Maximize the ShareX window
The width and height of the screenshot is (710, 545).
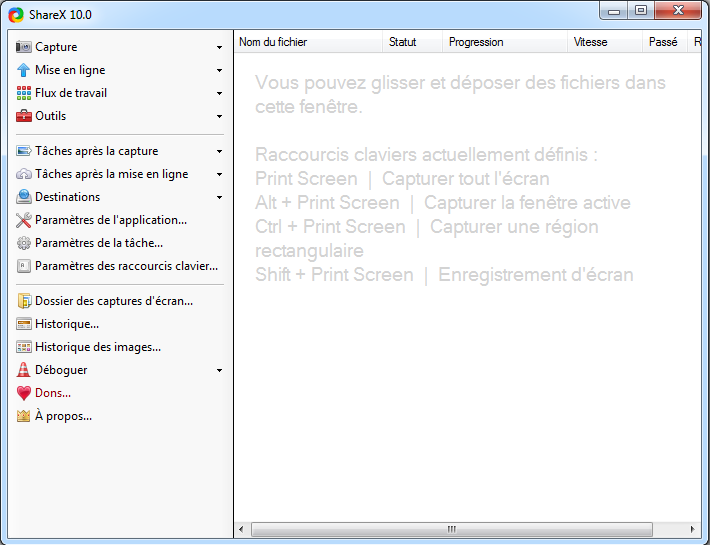[641, 11]
